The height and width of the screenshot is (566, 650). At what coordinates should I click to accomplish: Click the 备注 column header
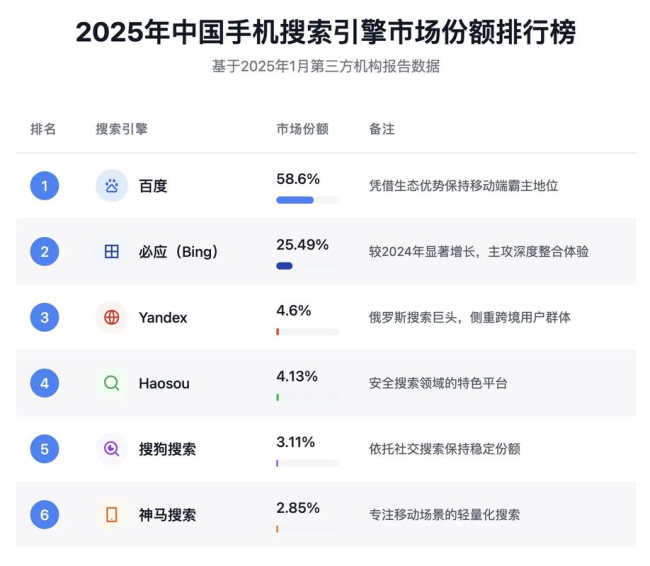381,129
